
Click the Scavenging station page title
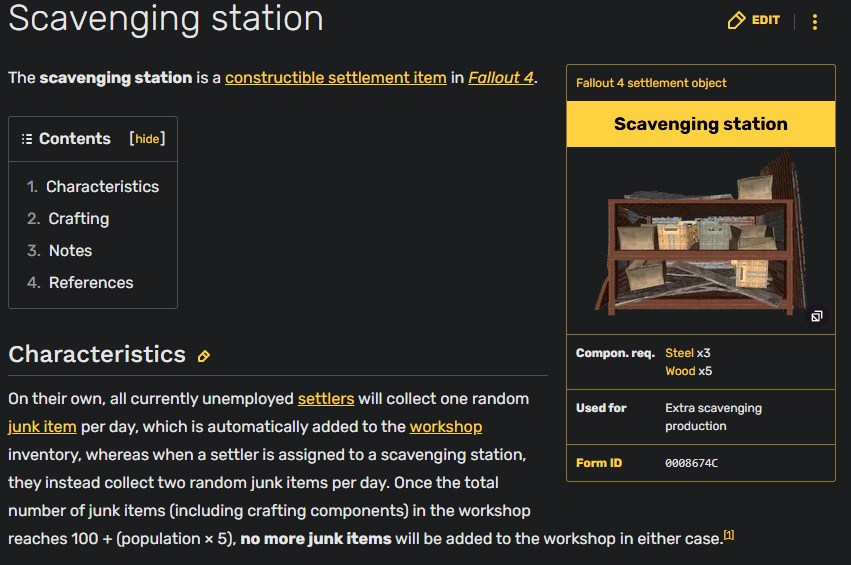pos(166,18)
